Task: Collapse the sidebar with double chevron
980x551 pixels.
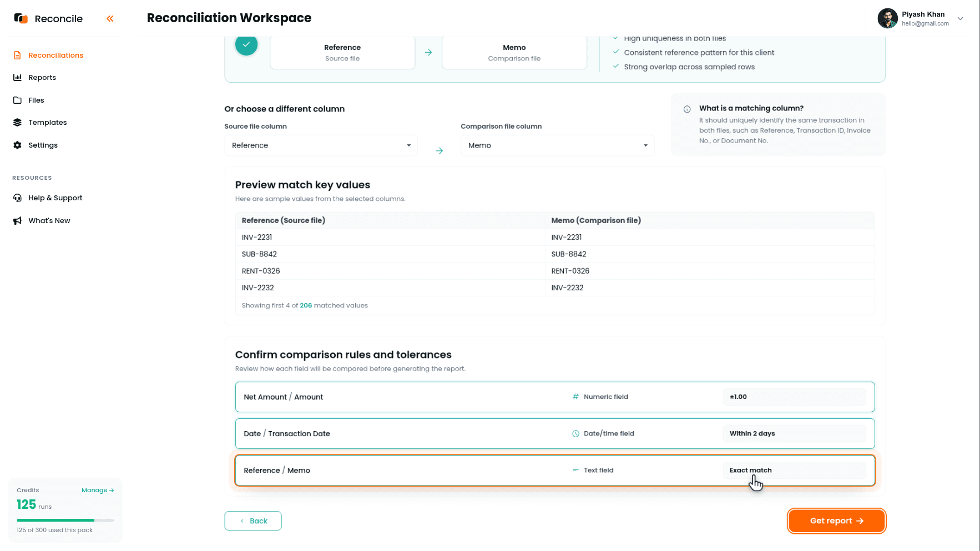Action: coord(110,19)
